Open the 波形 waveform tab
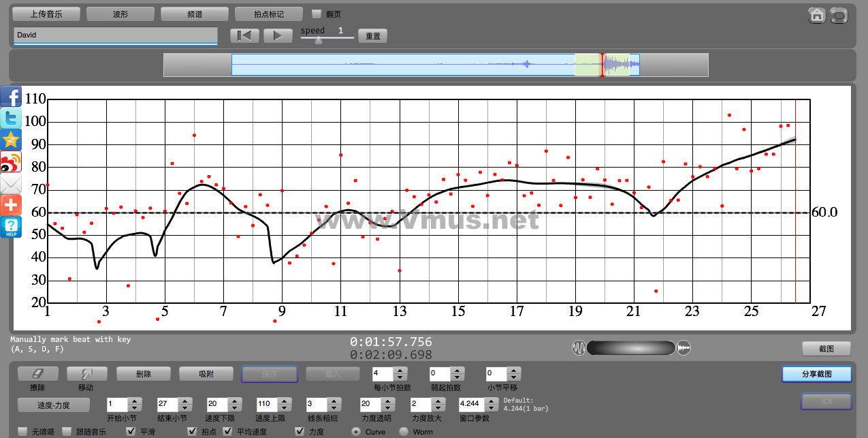Image resolution: width=868 pixels, height=438 pixels. tap(120, 14)
